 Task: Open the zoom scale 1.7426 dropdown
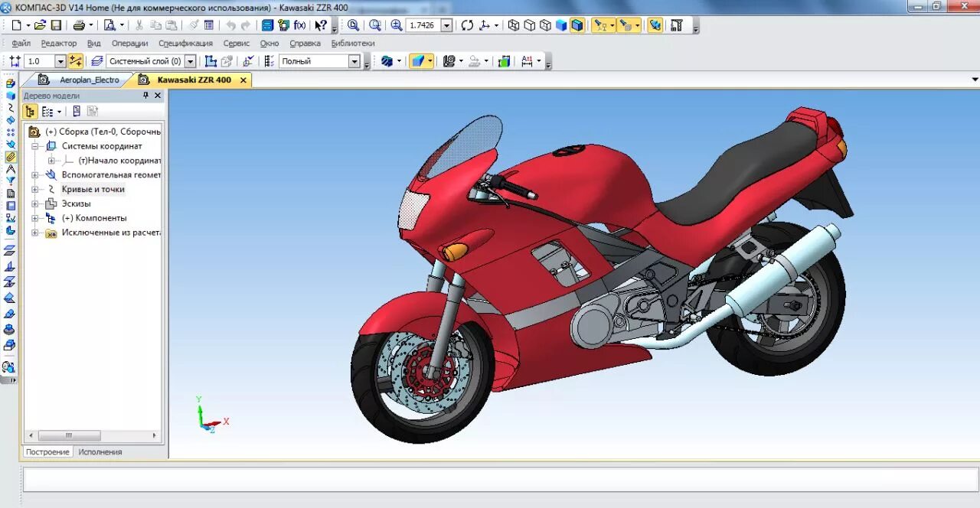tap(446, 25)
